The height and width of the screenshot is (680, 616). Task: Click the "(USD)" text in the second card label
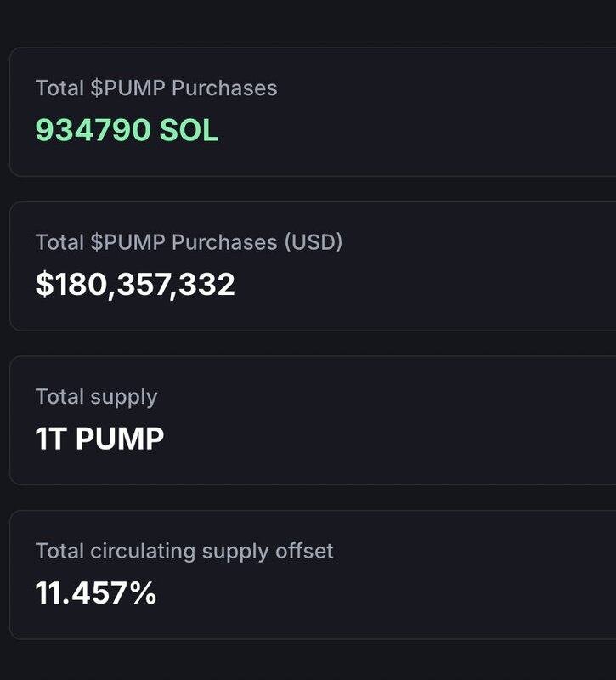point(313,242)
